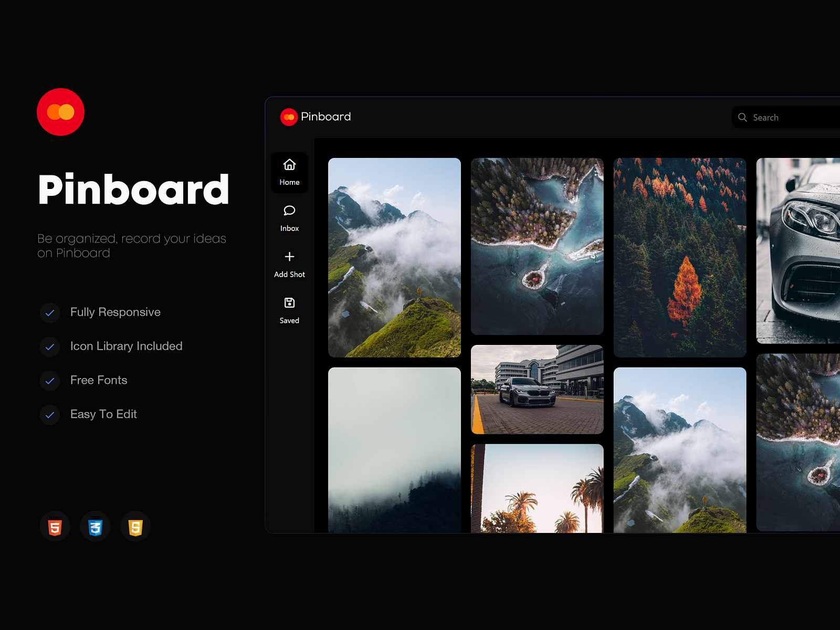Viewport: 840px width, 630px height.
Task: Select the CSS3 badge icon
Action: tap(95, 527)
